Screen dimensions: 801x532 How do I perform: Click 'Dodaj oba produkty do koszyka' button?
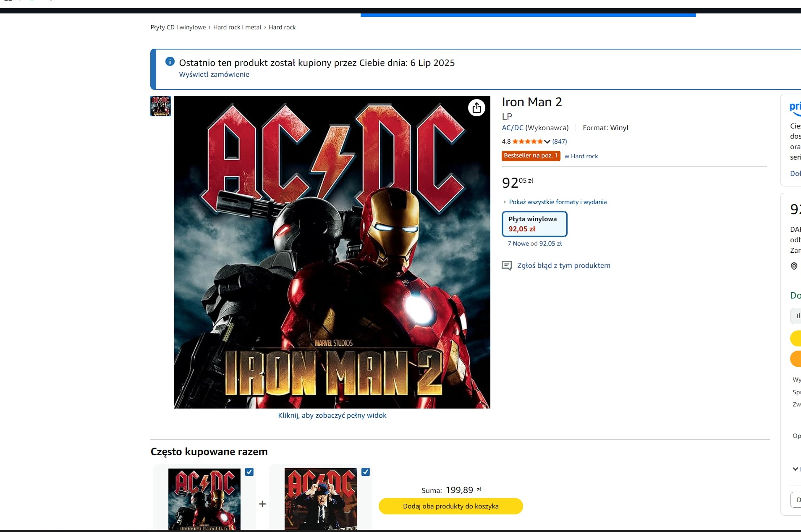450,506
